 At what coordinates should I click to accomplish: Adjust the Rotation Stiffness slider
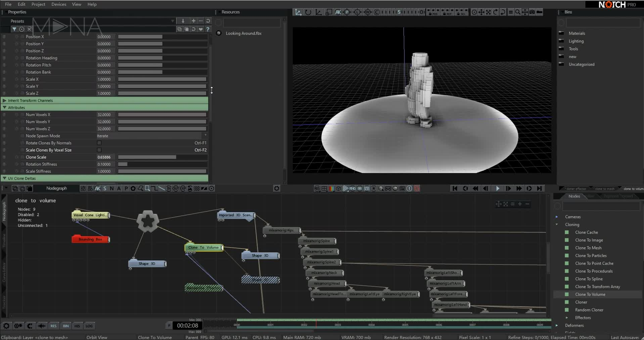point(162,164)
